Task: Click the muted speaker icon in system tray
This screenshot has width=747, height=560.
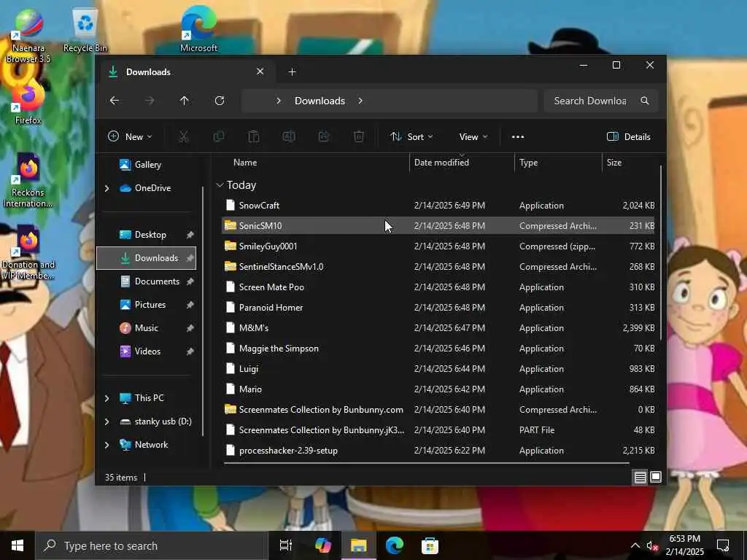Action: (652, 545)
